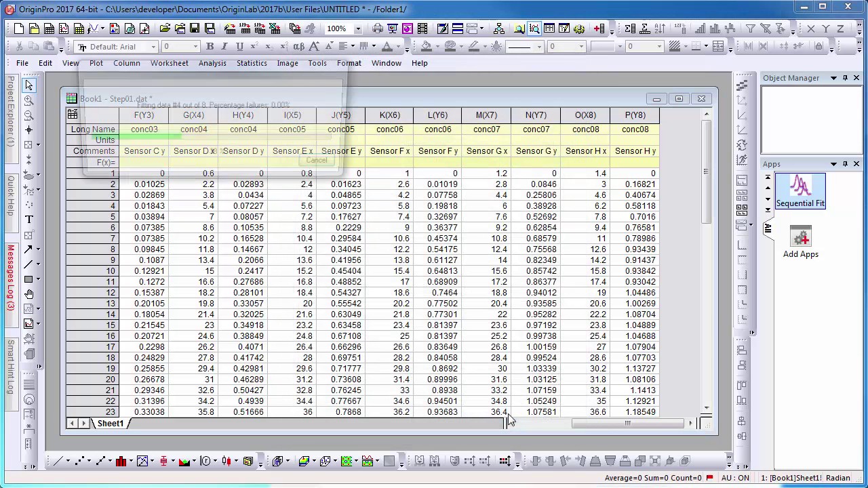Select column header K(X6)
Screen dimensions: 868x488
[390, 115]
